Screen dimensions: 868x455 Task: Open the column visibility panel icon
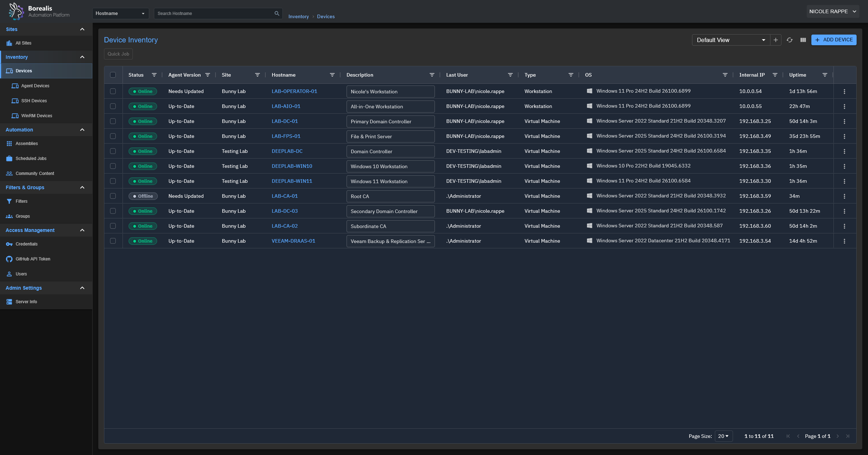pyautogui.click(x=803, y=40)
